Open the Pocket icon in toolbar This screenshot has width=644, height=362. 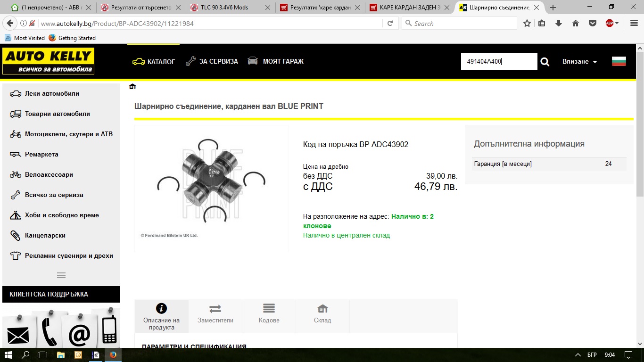tap(593, 23)
